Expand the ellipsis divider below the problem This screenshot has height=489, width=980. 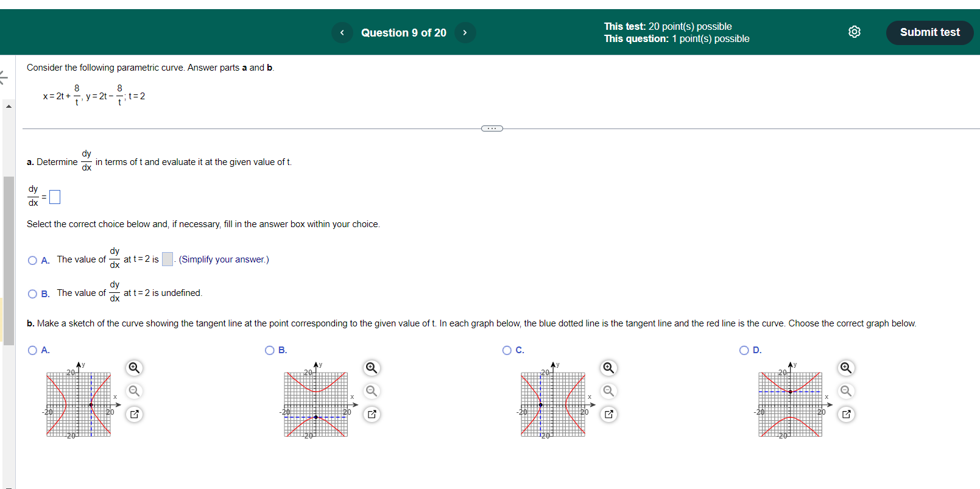tap(492, 128)
